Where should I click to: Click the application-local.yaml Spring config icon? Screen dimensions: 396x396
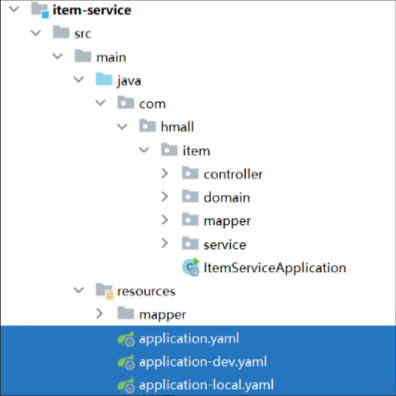tap(126, 385)
